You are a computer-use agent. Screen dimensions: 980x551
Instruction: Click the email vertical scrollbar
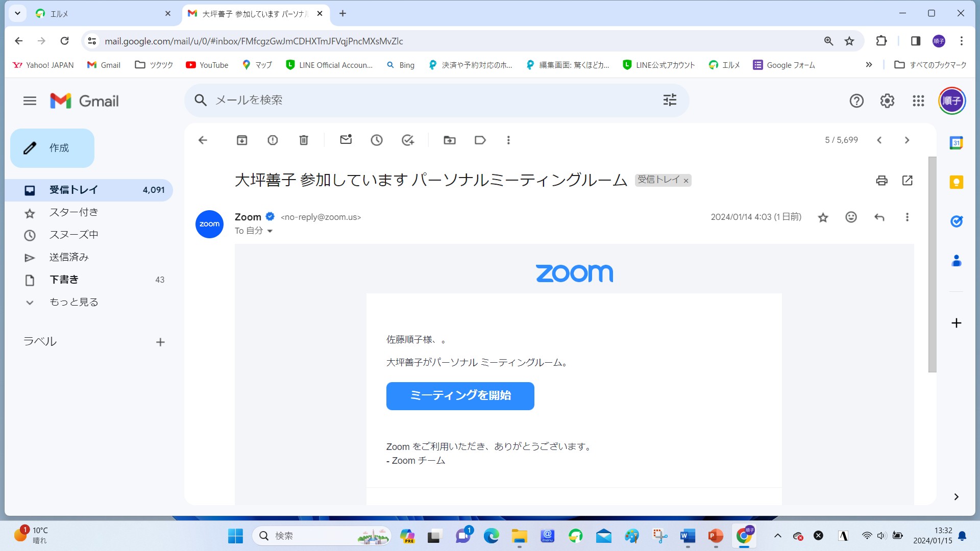click(x=932, y=264)
